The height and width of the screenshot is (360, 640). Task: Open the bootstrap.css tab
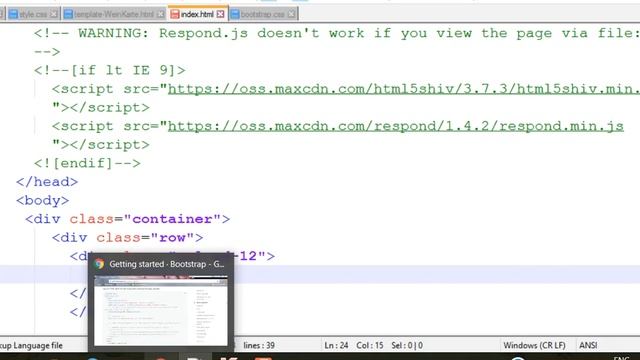pyautogui.click(x=262, y=14)
